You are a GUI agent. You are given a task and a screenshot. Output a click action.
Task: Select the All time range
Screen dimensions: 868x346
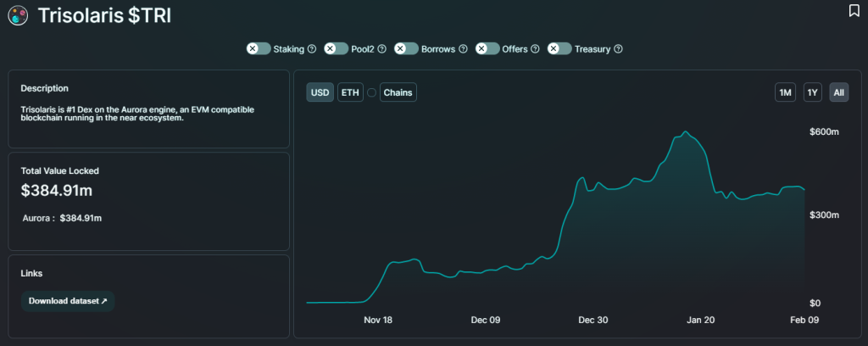838,92
